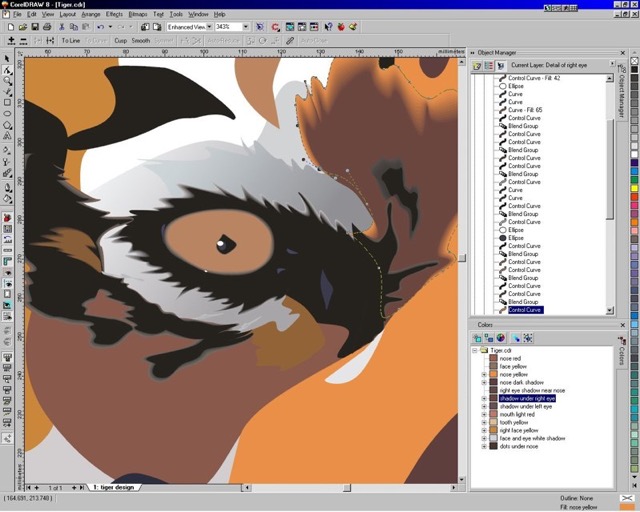The height and width of the screenshot is (512, 640).
Task: Click the Import icon
Action: pyautogui.click(x=145, y=27)
